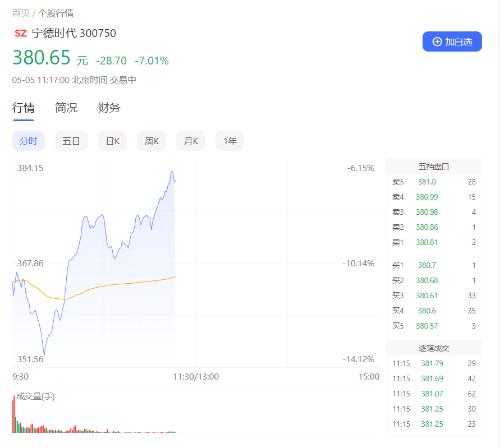Switch to the 简况 tab
Viewport: 500px width, 448px height.
pos(66,108)
